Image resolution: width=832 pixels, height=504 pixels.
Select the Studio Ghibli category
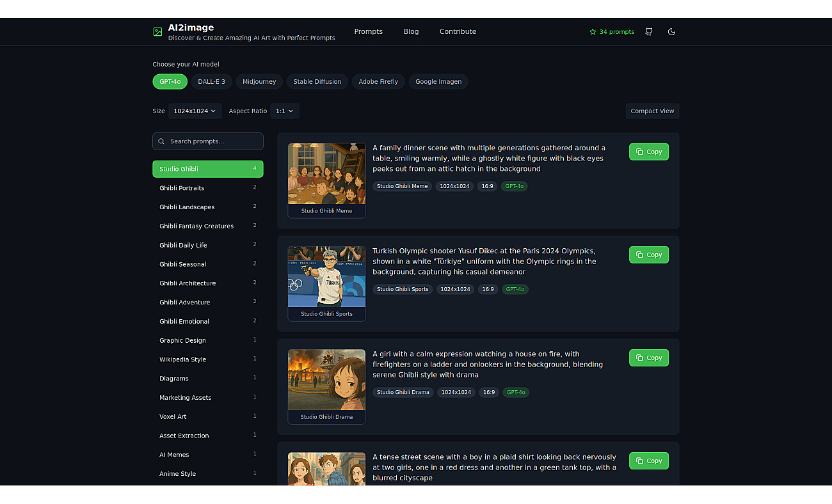click(x=208, y=169)
